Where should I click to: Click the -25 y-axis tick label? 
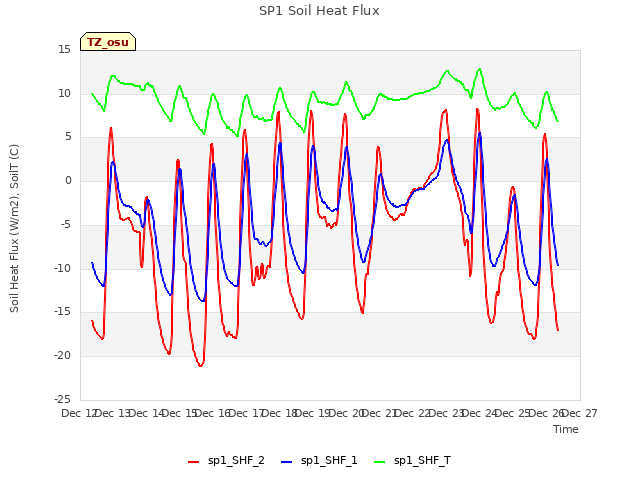click(62, 399)
